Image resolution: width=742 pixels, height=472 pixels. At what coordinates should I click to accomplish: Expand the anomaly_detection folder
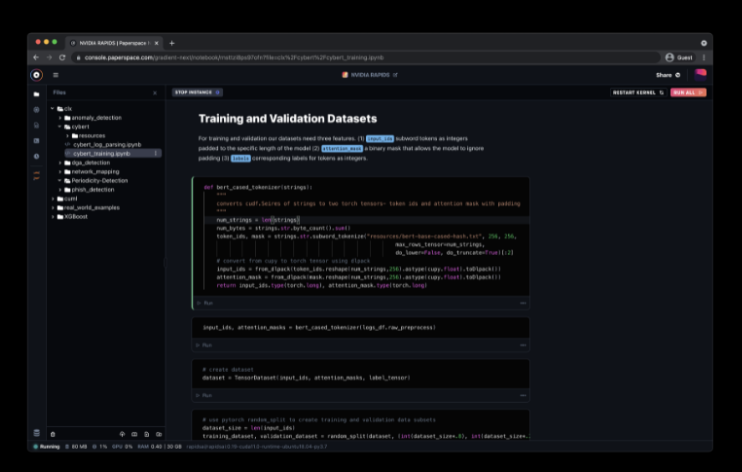point(60,117)
